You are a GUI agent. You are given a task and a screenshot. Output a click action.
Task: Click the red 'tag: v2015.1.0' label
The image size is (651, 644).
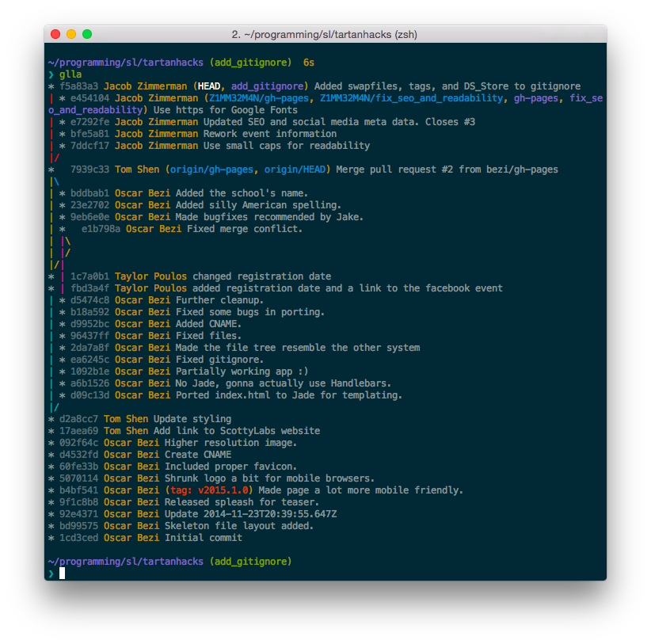(209, 491)
